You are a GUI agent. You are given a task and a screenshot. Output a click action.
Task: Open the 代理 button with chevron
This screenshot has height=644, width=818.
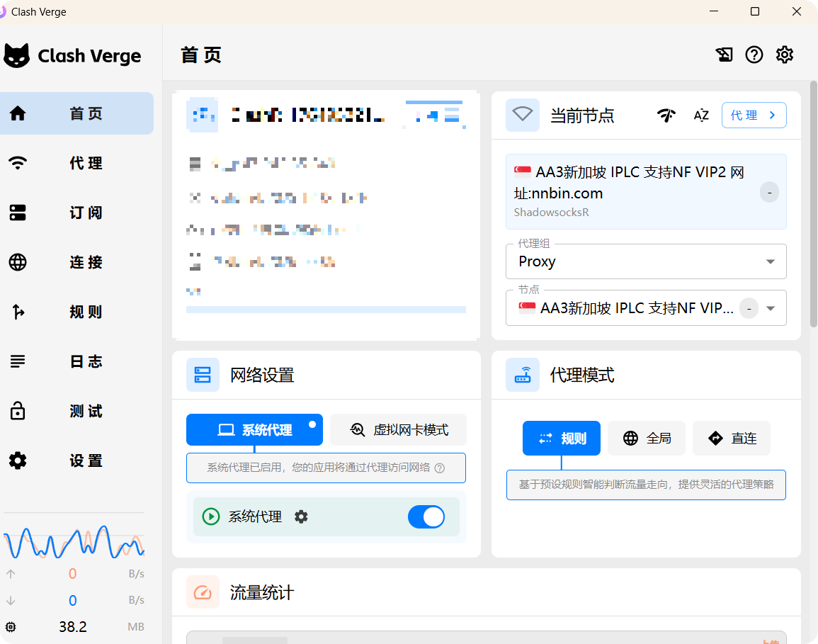coord(754,115)
